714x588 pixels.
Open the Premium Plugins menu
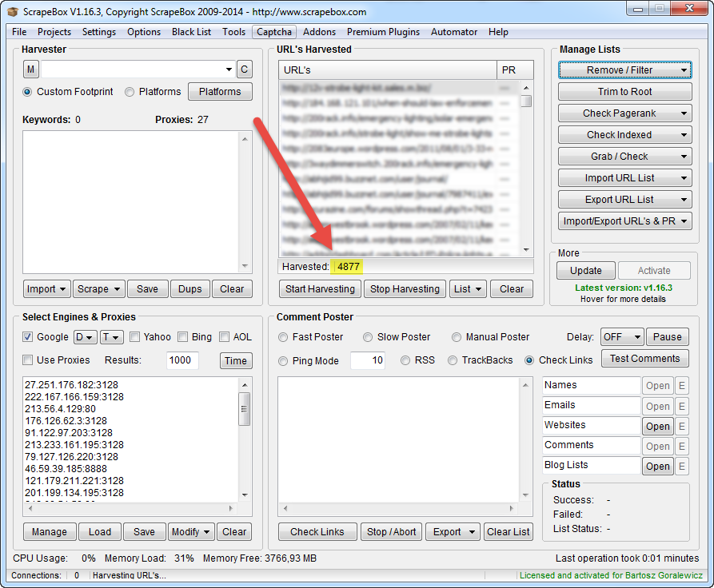383,32
